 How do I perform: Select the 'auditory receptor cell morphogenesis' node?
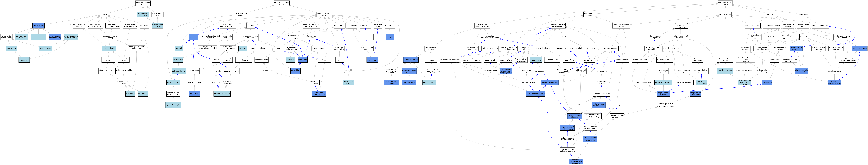click(x=567, y=150)
